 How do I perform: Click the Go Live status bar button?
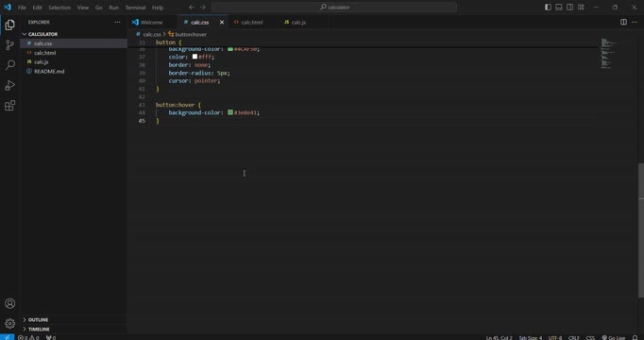point(614,337)
